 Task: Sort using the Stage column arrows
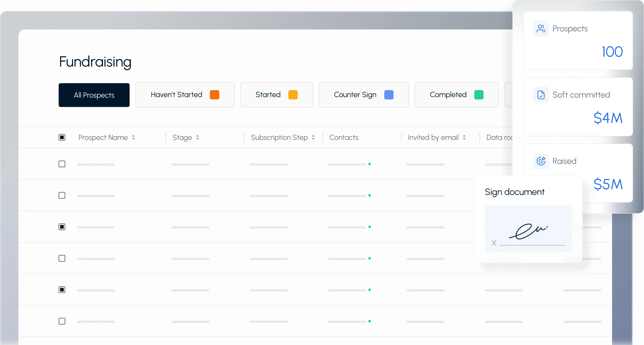[197, 137]
